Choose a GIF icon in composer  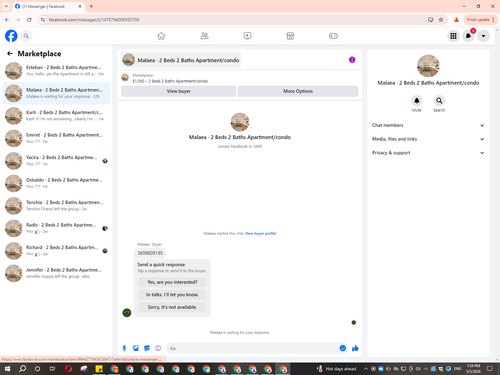(x=158, y=348)
